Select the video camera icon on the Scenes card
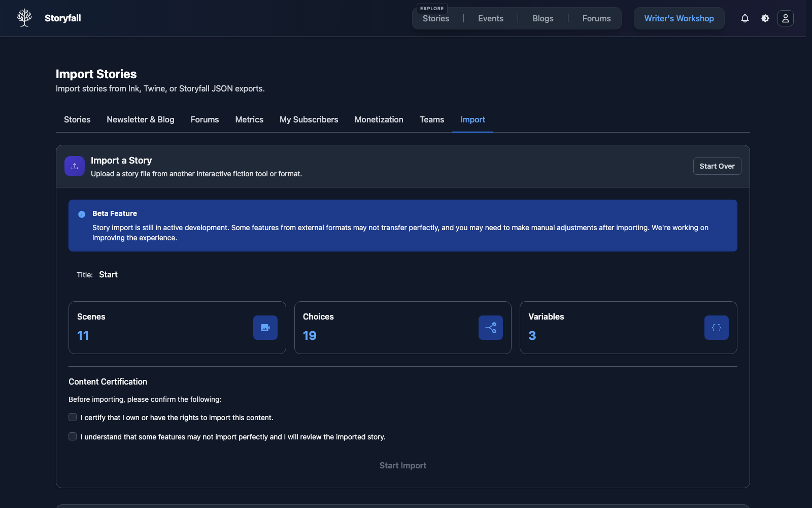This screenshot has width=812, height=508. 265,328
